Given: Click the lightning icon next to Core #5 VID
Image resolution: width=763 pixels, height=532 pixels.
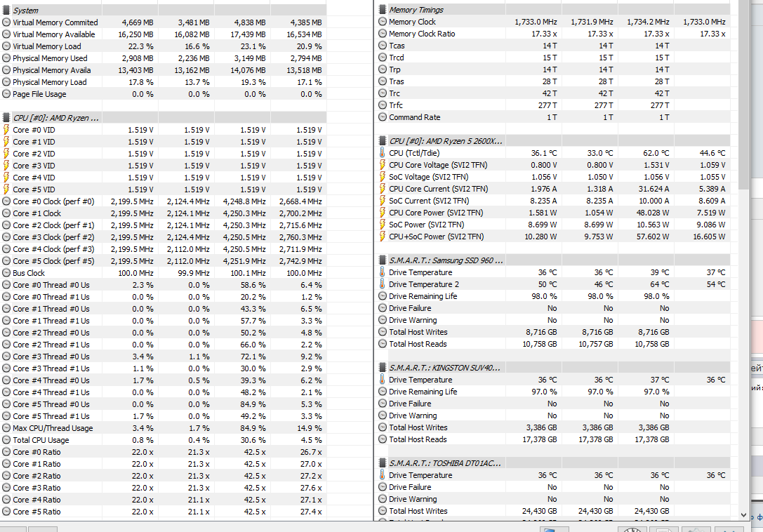Looking at the screenshot, I should [x=6, y=189].
